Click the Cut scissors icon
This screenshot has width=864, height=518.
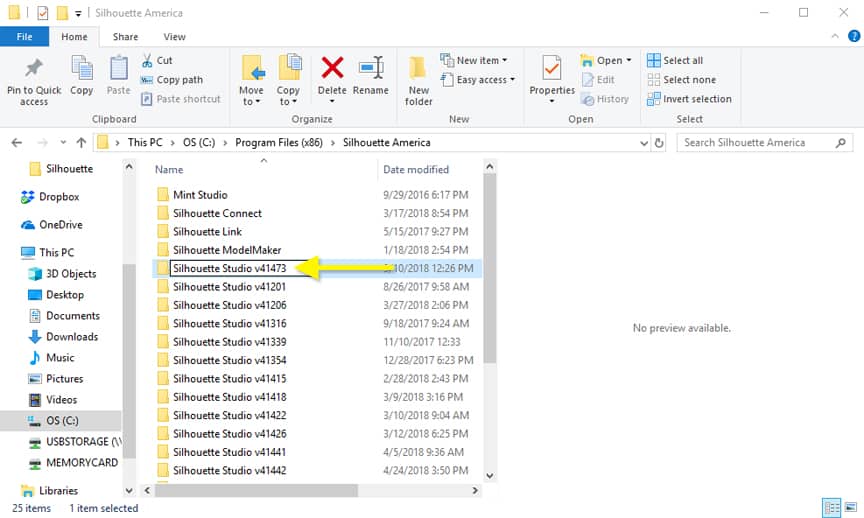(x=147, y=60)
